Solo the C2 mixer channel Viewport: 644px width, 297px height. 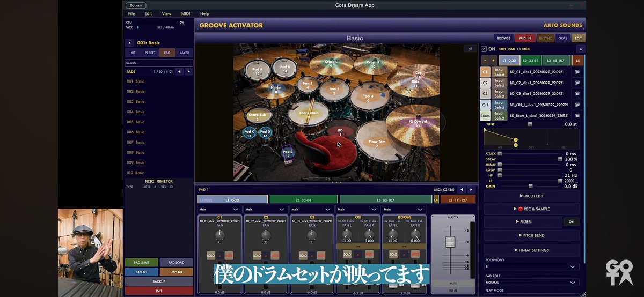(x=257, y=255)
